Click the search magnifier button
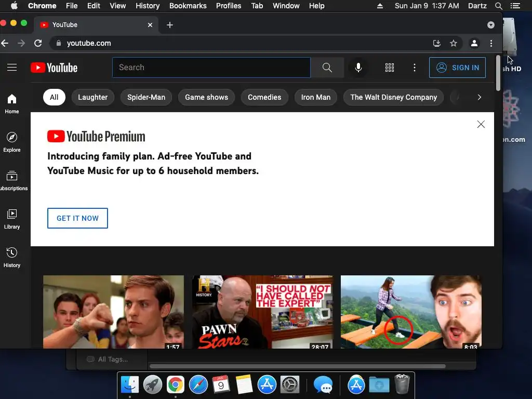 (327, 68)
